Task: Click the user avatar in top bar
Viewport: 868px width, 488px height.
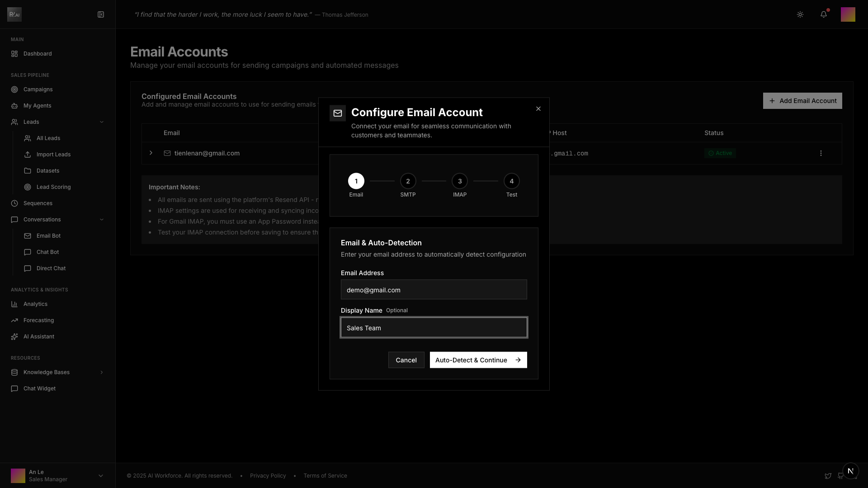Action: 848,14
